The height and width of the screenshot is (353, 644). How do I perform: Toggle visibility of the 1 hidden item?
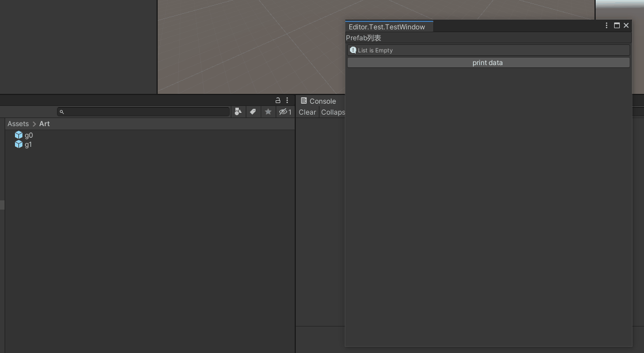pyautogui.click(x=284, y=112)
